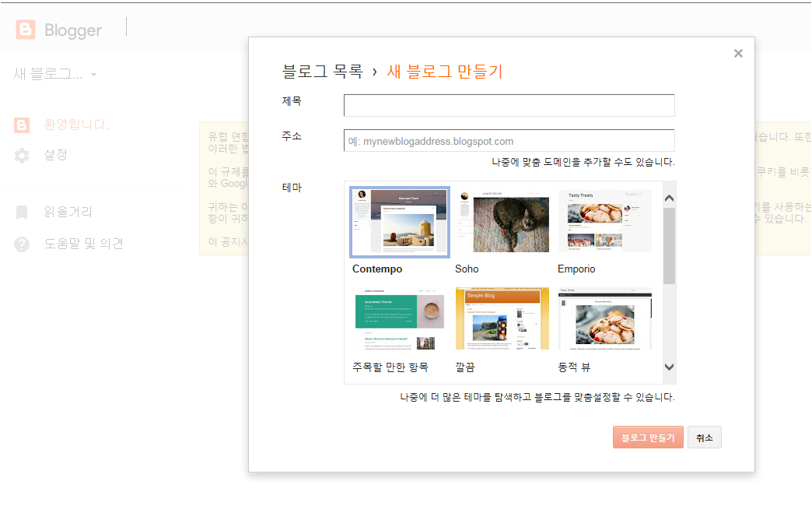The image size is (812, 513).
Task: Select the Soho theme thumbnail
Action: [502, 221]
